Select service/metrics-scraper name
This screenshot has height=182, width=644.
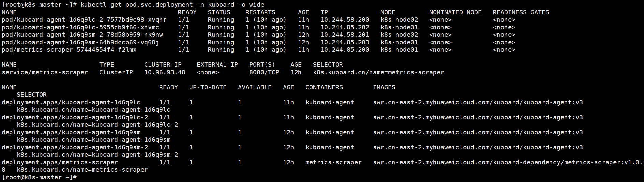(45, 72)
